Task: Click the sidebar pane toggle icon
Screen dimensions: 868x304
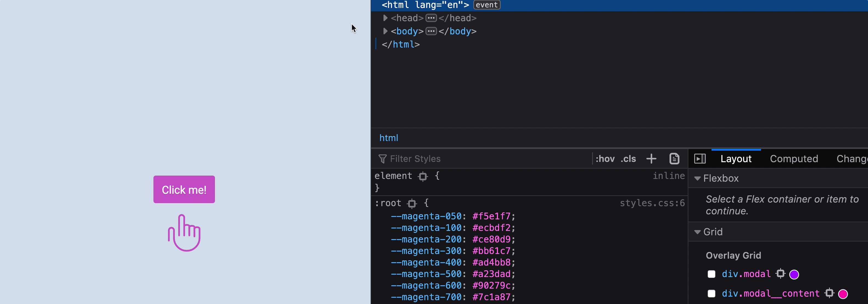Action: [x=699, y=159]
